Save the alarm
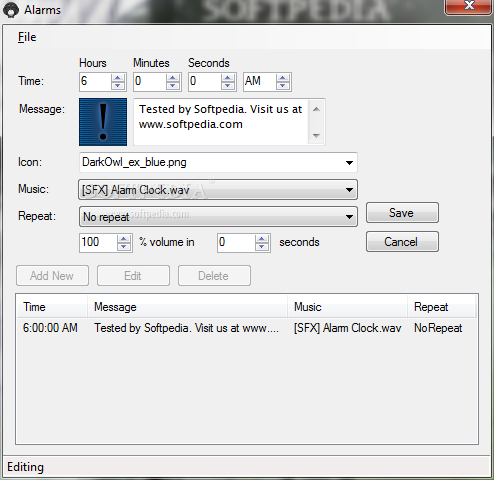Screen dimensions: 494x480 coord(402,213)
